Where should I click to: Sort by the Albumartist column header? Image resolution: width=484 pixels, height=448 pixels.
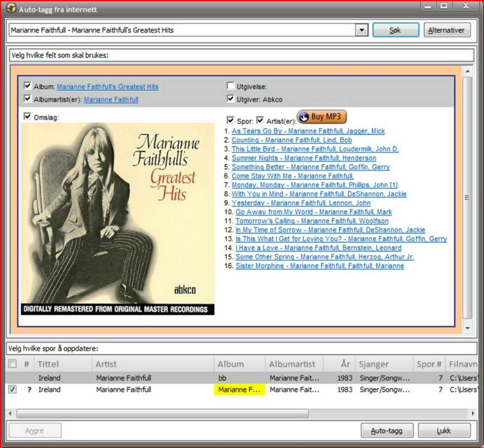click(x=294, y=364)
